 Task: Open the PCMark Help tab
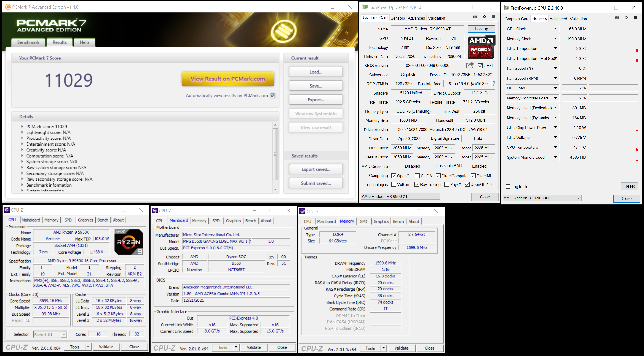point(84,42)
